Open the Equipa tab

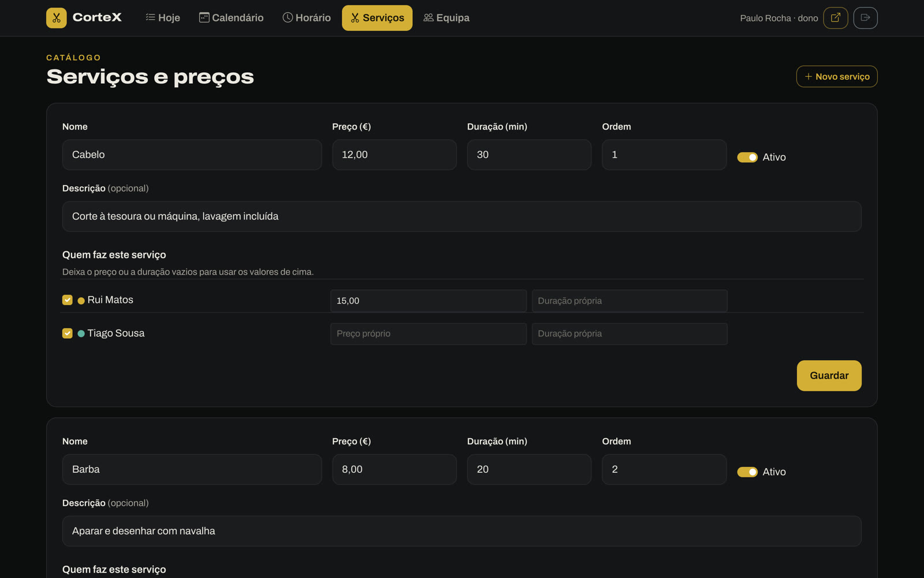(446, 18)
